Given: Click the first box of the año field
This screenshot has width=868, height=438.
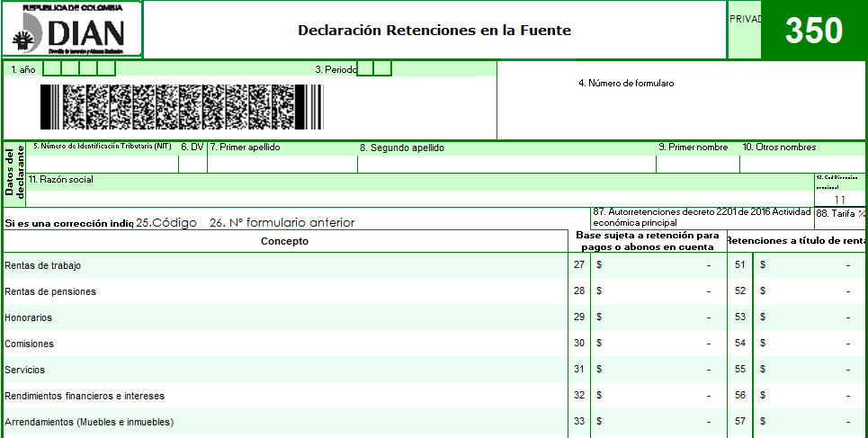Looking at the screenshot, I should (52, 68).
